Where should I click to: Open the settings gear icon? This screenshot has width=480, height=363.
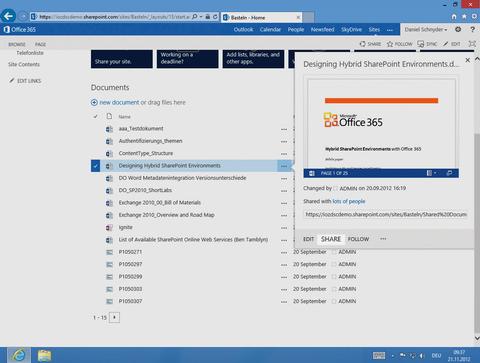(x=458, y=29)
